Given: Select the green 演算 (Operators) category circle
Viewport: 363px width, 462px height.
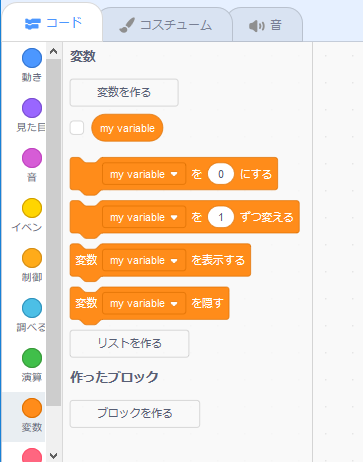Looking at the screenshot, I should [32, 358].
